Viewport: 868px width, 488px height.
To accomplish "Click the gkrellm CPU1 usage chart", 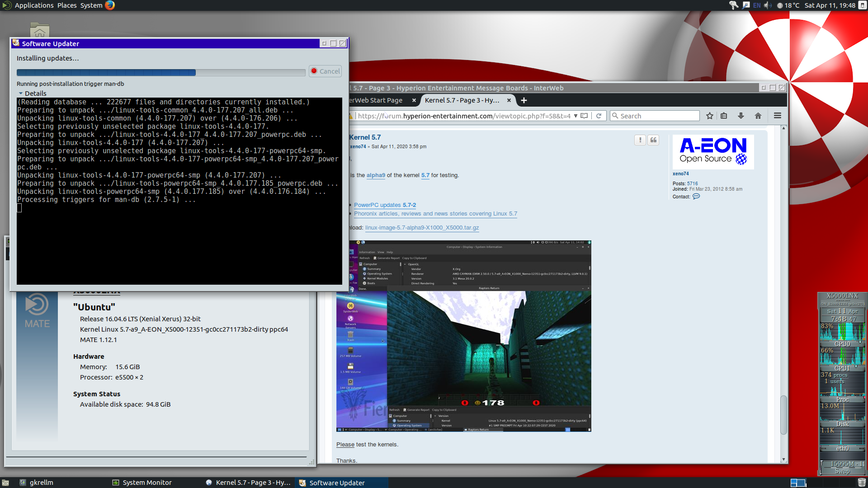I will (842, 356).
